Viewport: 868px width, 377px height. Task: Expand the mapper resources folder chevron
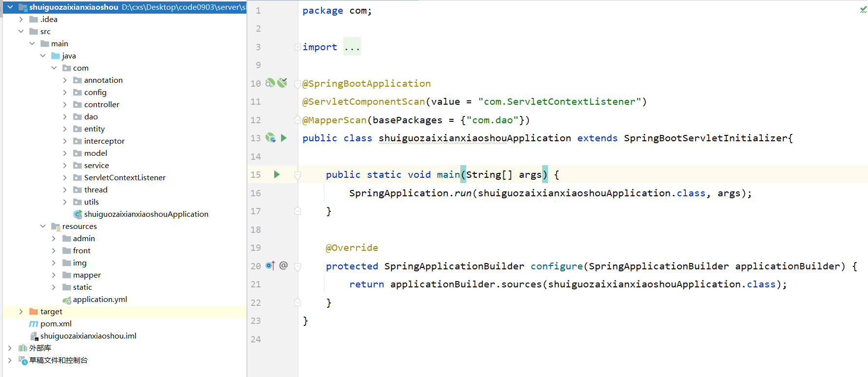pos(54,275)
